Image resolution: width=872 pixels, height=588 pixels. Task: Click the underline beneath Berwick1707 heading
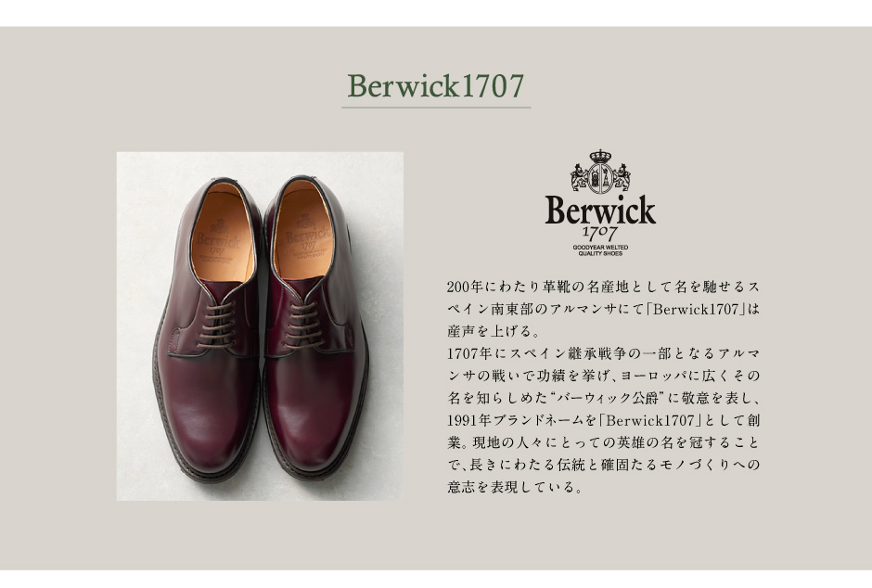pyautogui.click(x=436, y=108)
